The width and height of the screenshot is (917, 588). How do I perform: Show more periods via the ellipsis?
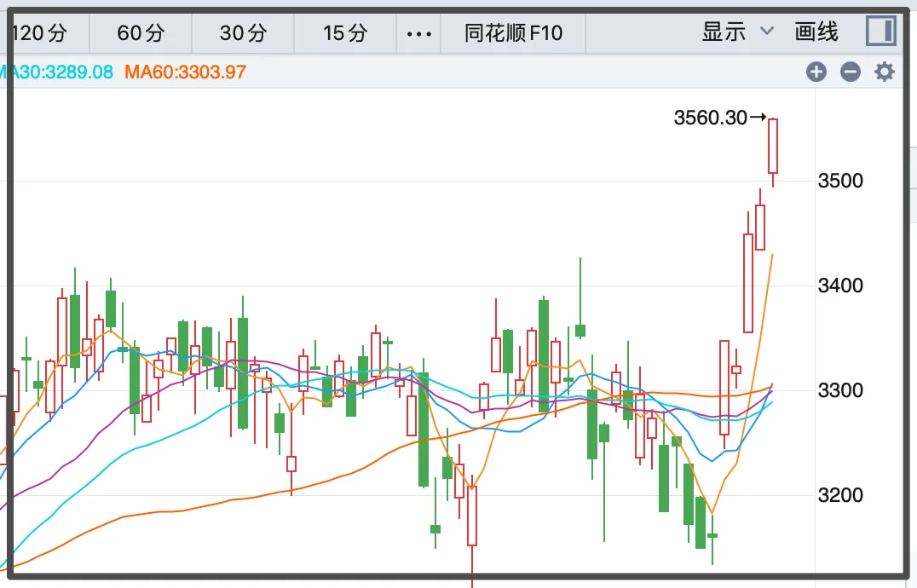pos(420,33)
